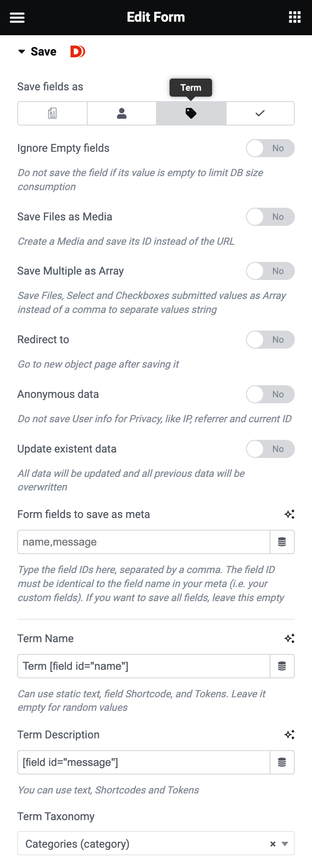This screenshot has width=312, height=868.
Task: Select save fields as Term tag icon
Action: pos(191,113)
